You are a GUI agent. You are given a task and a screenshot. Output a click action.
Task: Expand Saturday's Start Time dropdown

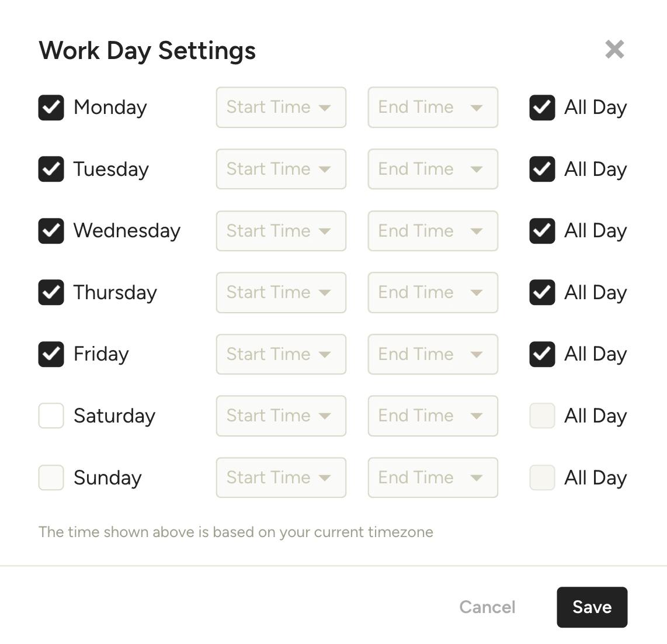point(281,416)
